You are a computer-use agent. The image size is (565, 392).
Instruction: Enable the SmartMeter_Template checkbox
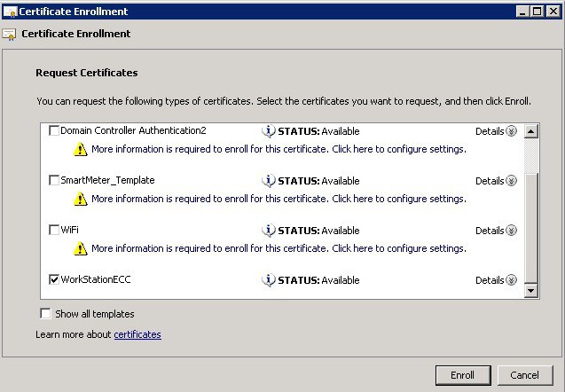point(54,180)
